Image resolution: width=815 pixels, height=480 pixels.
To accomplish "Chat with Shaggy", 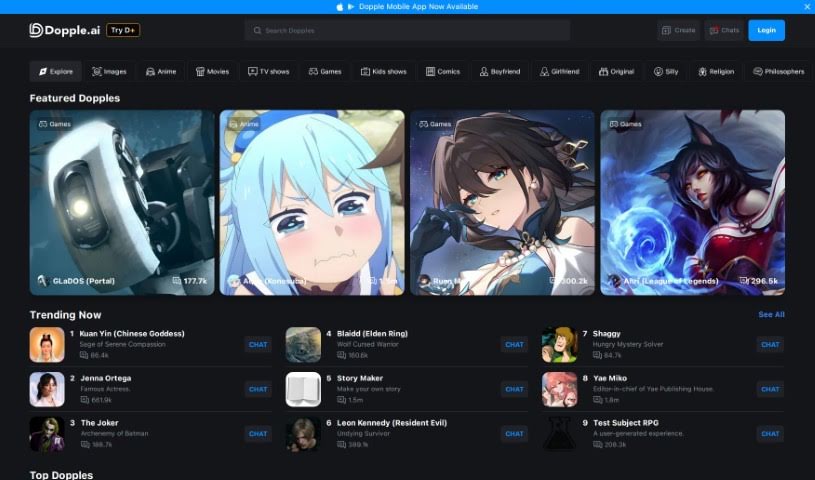I will click(x=770, y=345).
